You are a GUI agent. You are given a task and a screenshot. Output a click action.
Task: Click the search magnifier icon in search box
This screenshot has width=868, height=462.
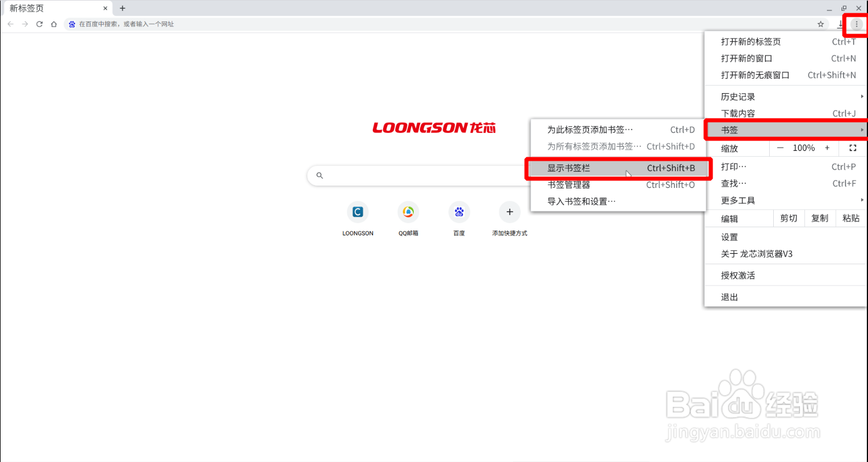tap(320, 175)
